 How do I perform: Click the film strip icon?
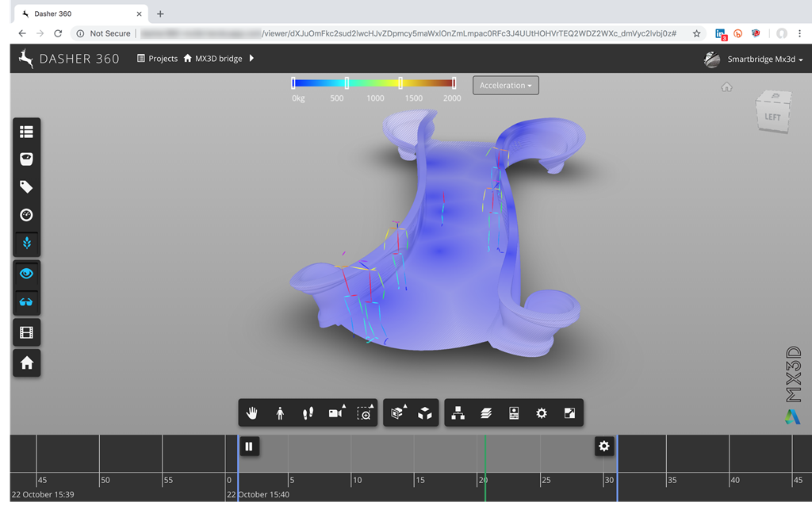tap(26, 333)
